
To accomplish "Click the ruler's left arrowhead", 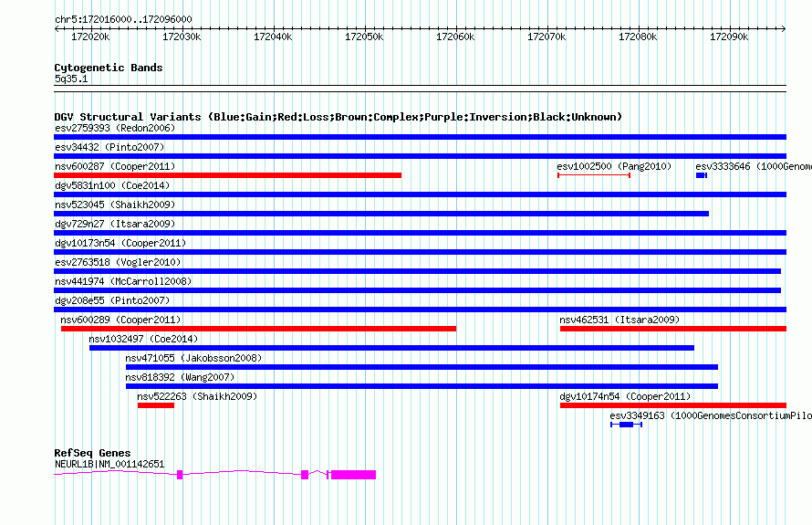I will point(57,28).
